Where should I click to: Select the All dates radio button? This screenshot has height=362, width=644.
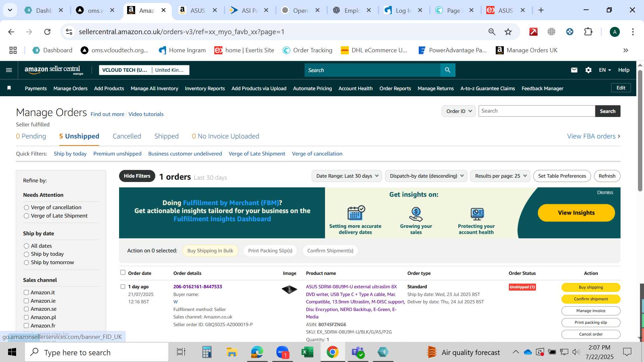[x=26, y=246]
